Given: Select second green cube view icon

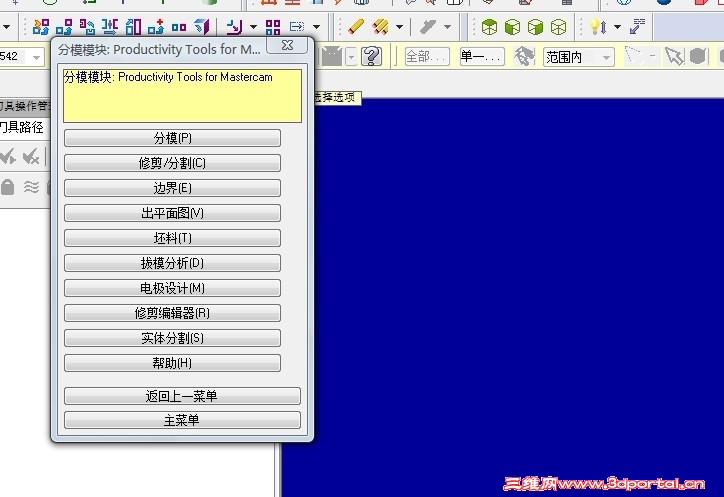Looking at the screenshot, I should coord(513,27).
